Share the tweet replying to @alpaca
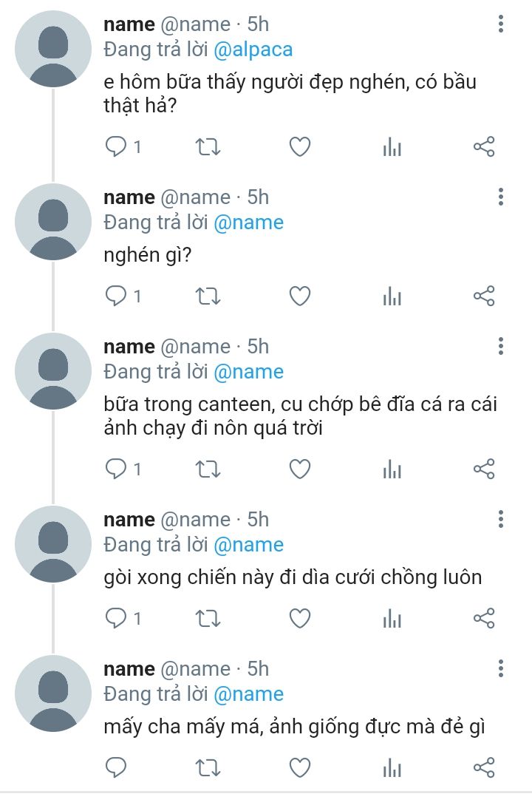Image resolution: width=532 pixels, height=794 pixels. (x=484, y=147)
